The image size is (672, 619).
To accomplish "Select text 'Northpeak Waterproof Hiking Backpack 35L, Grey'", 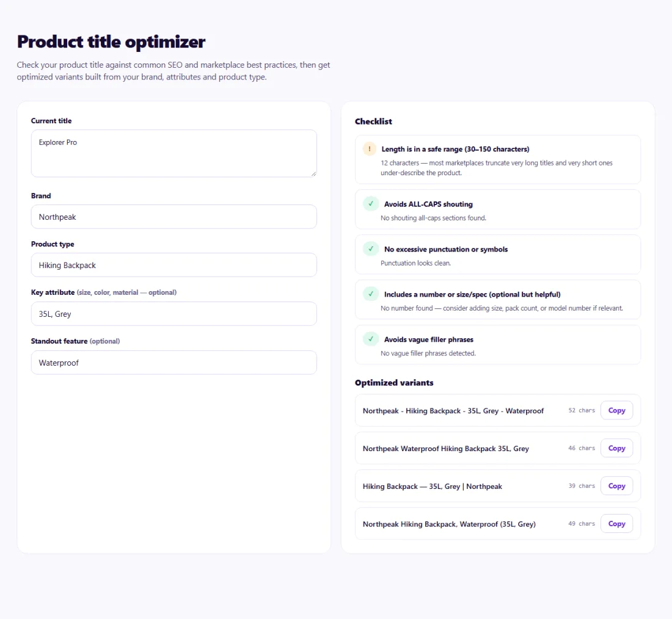I will click(446, 449).
